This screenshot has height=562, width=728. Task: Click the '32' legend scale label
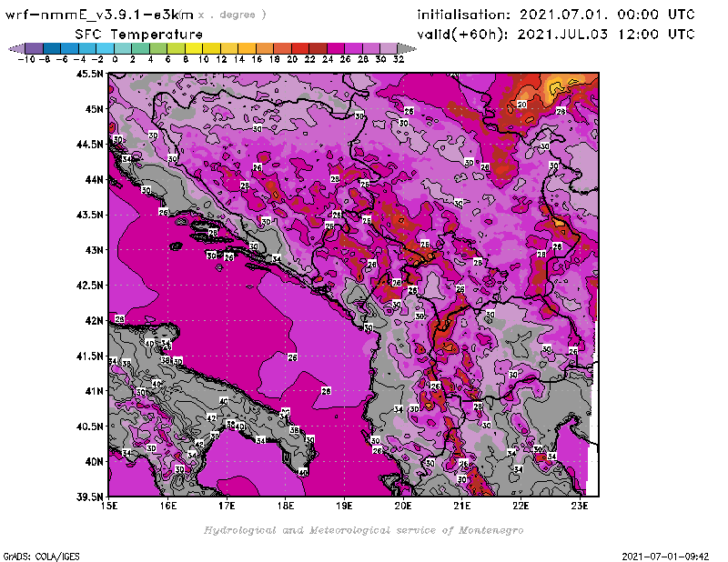[399, 59]
